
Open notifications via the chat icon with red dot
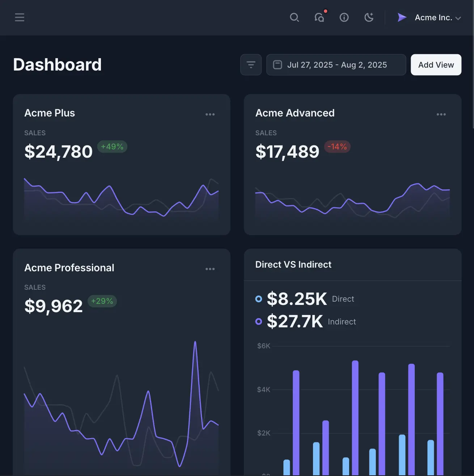point(320,17)
